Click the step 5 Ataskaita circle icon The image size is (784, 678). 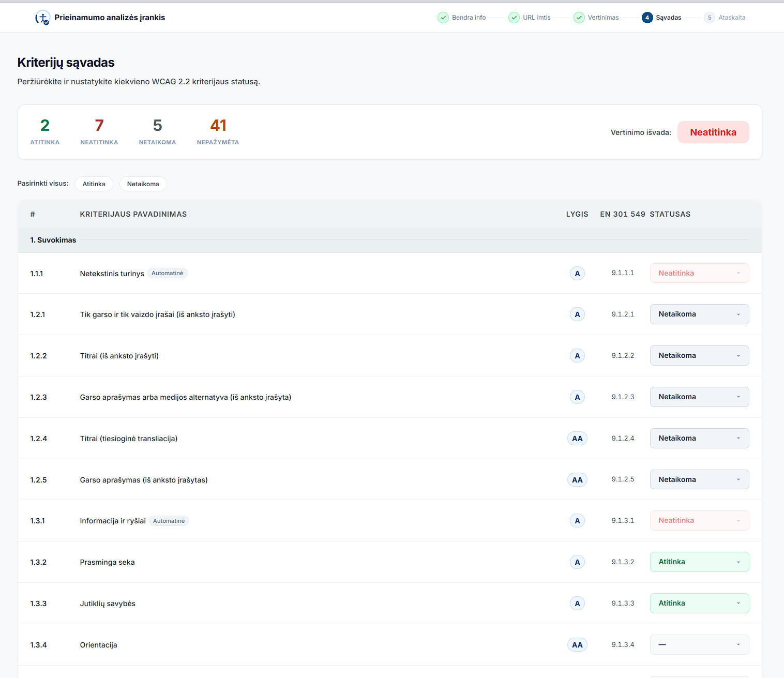tap(710, 18)
